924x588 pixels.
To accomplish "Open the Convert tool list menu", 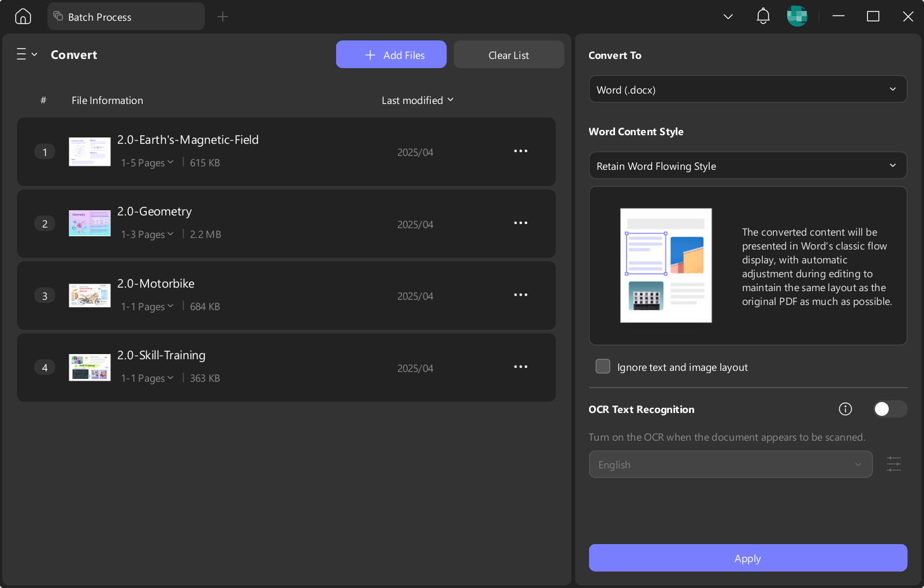I will pos(27,54).
